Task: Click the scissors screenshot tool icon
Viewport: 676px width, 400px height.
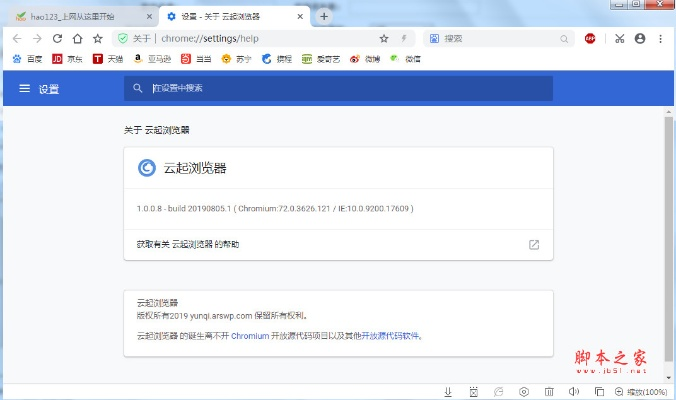Action: [619, 38]
